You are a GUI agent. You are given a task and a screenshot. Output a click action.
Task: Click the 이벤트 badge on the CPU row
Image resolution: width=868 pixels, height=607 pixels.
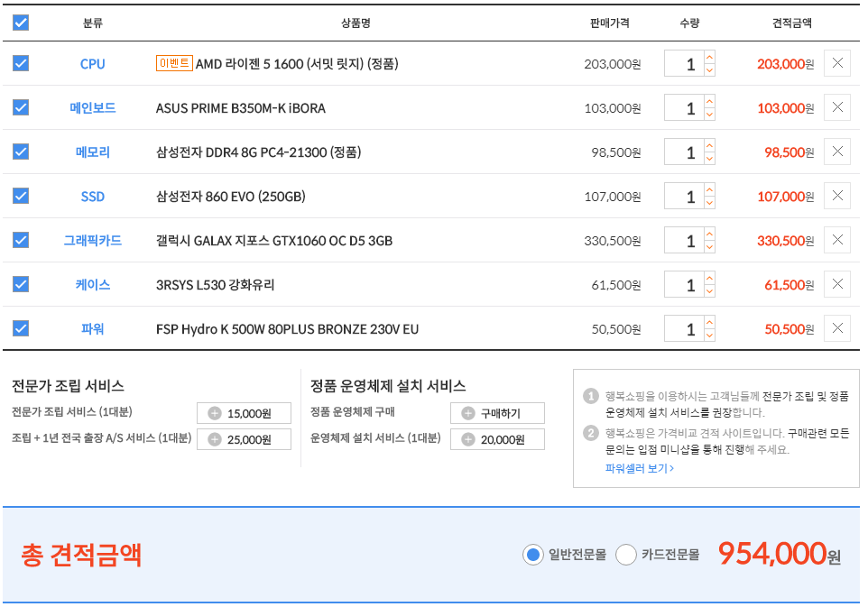(174, 64)
